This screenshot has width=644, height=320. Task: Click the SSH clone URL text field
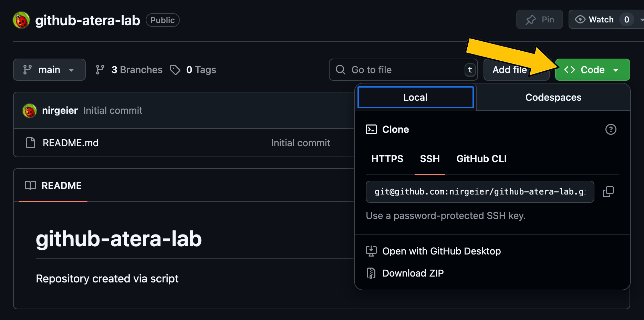(480, 192)
